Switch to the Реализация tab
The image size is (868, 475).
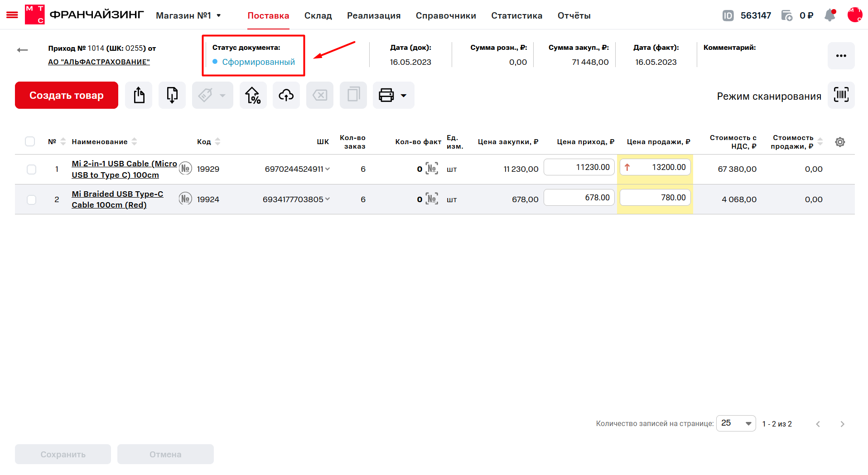click(x=374, y=15)
